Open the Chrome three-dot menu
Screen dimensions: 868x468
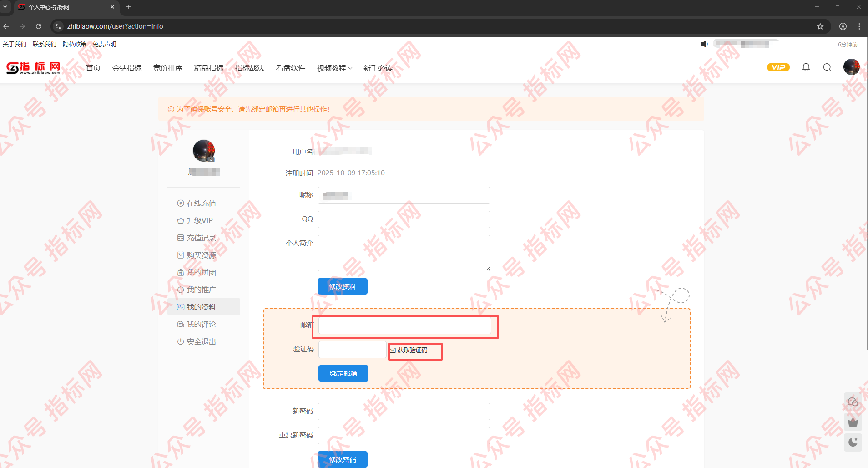pyautogui.click(x=859, y=26)
